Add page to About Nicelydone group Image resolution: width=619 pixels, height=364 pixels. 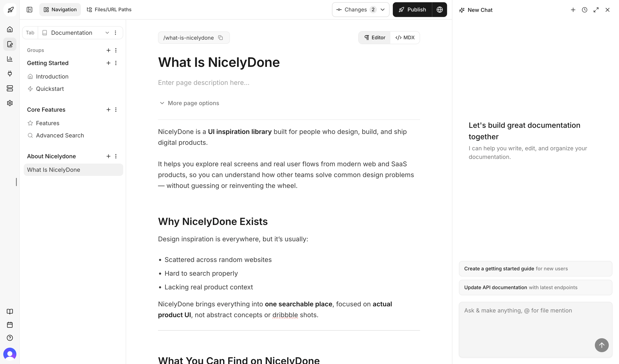coord(108,156)
